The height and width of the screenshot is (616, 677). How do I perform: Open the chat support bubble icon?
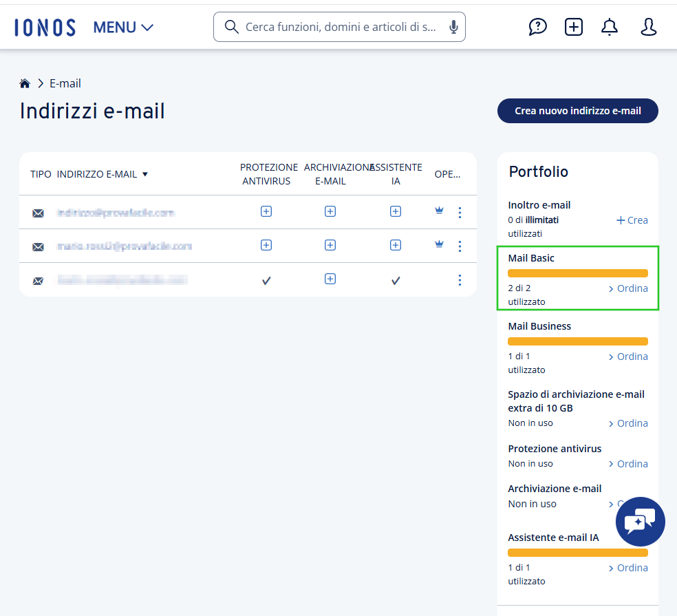(x=640, y=521)
